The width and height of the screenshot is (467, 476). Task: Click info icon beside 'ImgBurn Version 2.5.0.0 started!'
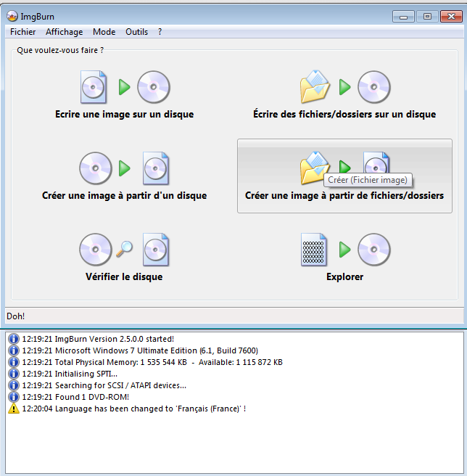(x=14, y=339)
